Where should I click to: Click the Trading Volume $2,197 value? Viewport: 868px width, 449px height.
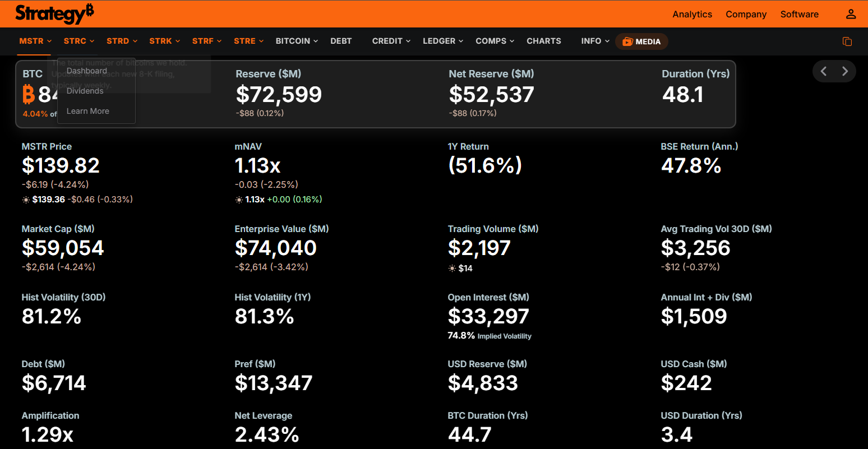[x=479, y=248]
